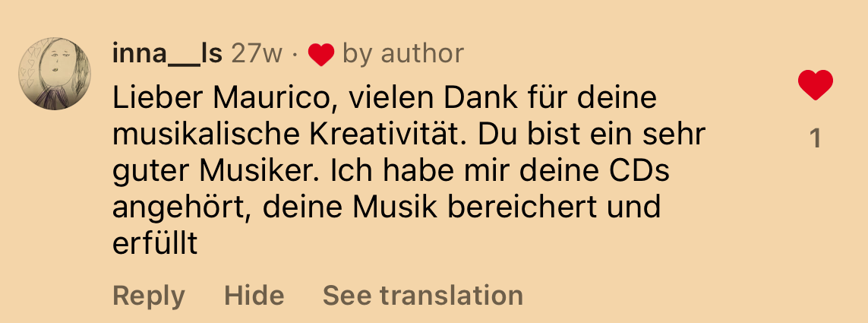Click the small heart beside 'by author'
Viewport: 868px width, 323px height.
[x=321, y=55]
